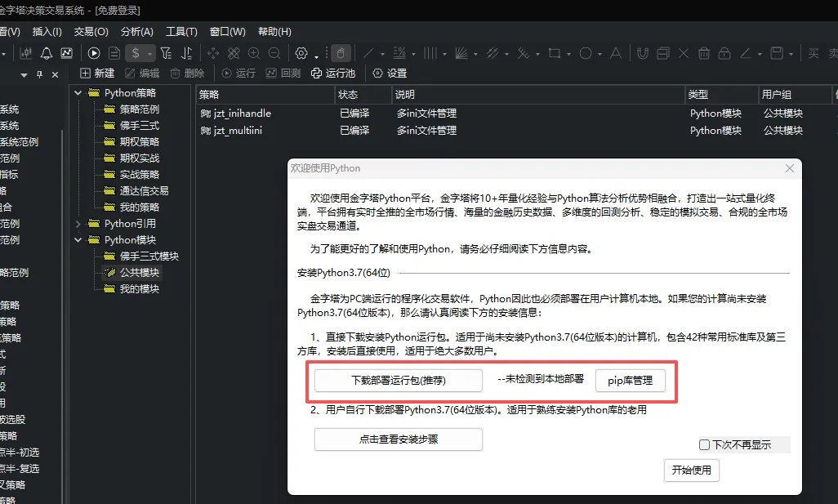This screenshot has height=504, width=838.
Task: Select the angle line tool icon
Action: tap(745, 53)
